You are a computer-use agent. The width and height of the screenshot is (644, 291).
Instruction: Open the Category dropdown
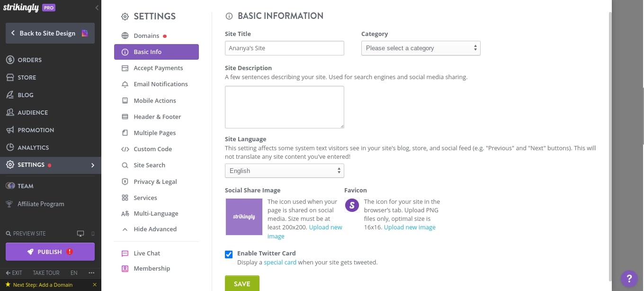pos(420,48)
